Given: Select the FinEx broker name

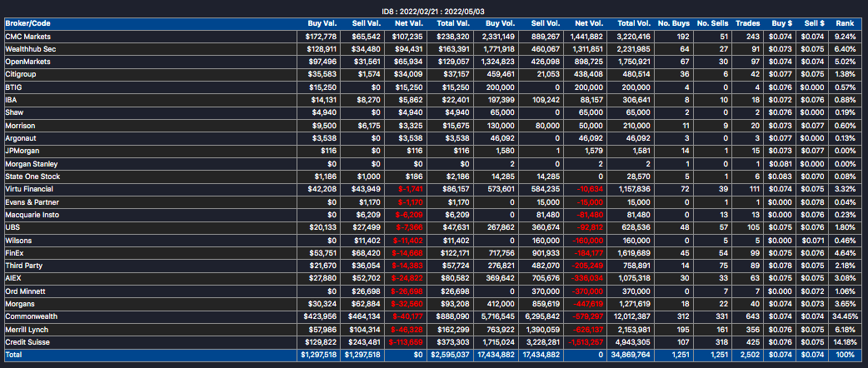Looking at the screenshot, I should pyautogui.click(x=14, y=253).
